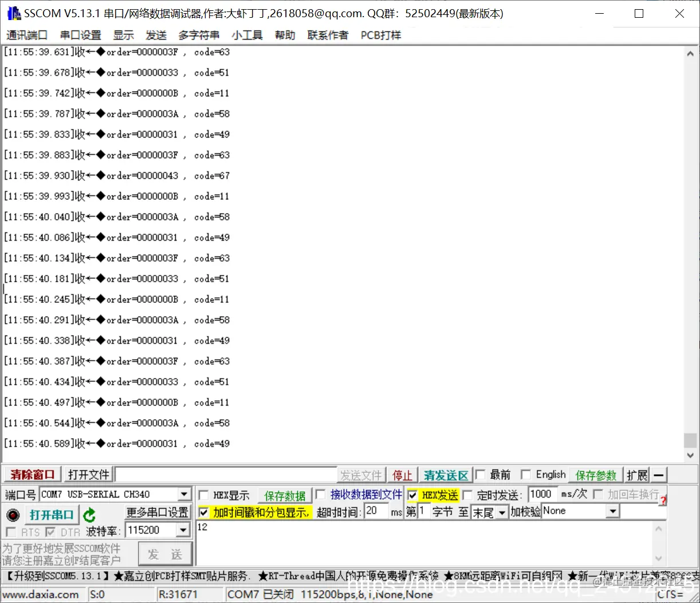Screen dimensions: 700x603
Task: Click the www.daxia.com status bar link
Action: point(41,594)
